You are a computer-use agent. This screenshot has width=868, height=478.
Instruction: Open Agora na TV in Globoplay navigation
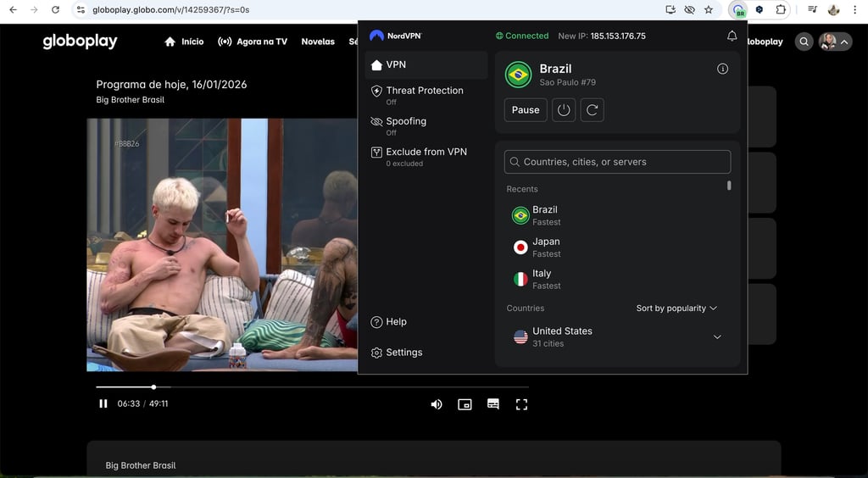253,42
